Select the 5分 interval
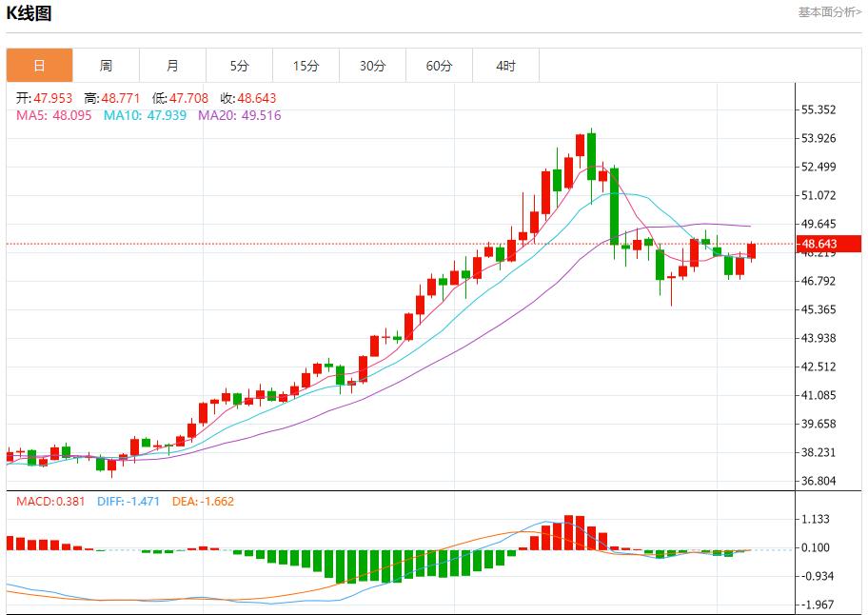The image size is (868, 615). [239, 65]
